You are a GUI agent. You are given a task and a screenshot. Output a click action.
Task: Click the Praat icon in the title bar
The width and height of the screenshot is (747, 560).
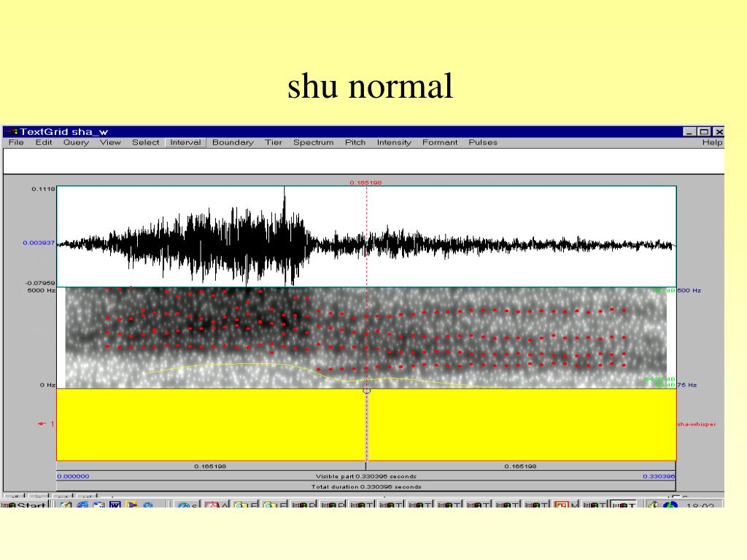pyautogui.click(x=11, y=131)
